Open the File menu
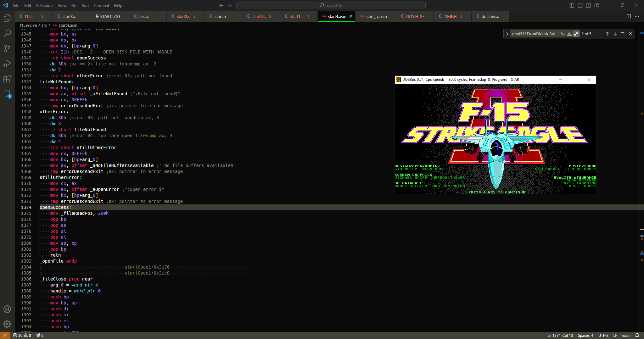The image size is (644, 339). click(x=16, y=5)
